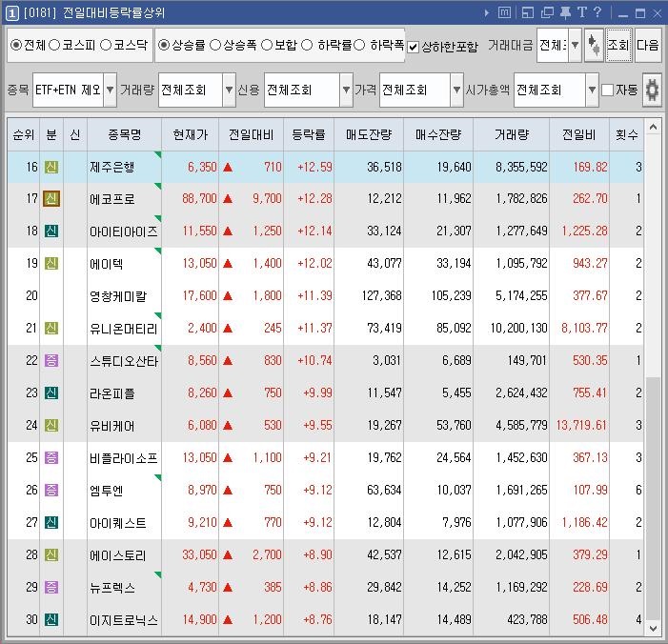The height and width of the screenshot is (644, 668).
Task: Select the 전체 market radio button
Action: 16,44
